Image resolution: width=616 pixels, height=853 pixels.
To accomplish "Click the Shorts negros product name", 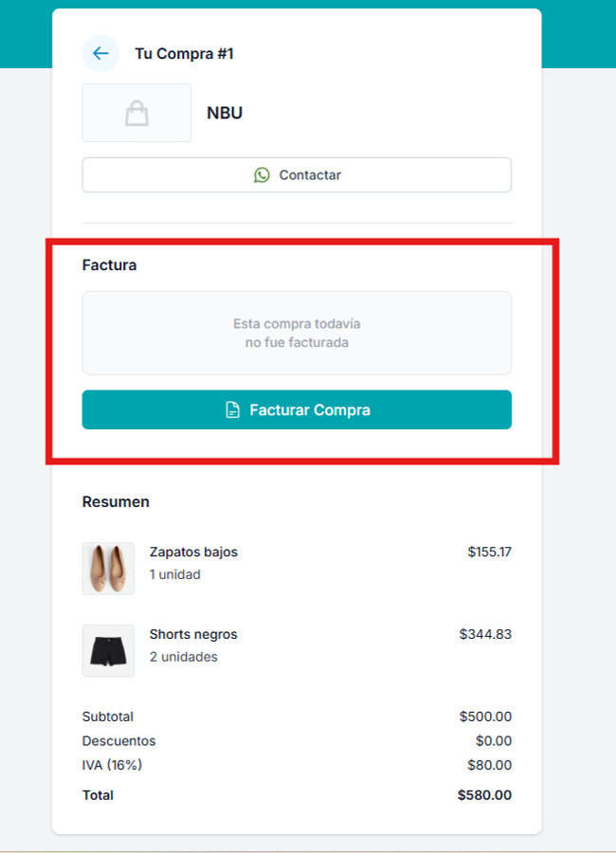I will click(193, 634).
